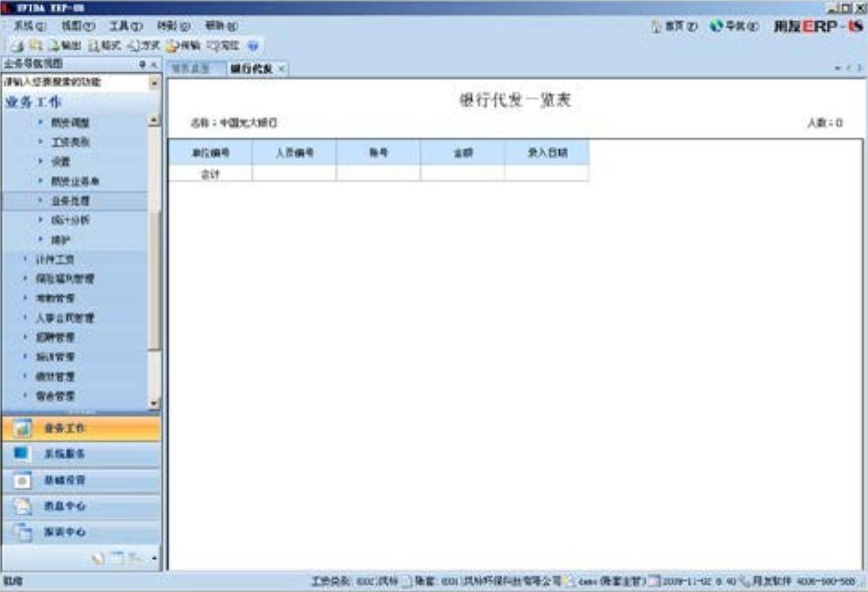
Task: Open the navigation pane options small arrow
Action: click(x=155, y=559)
